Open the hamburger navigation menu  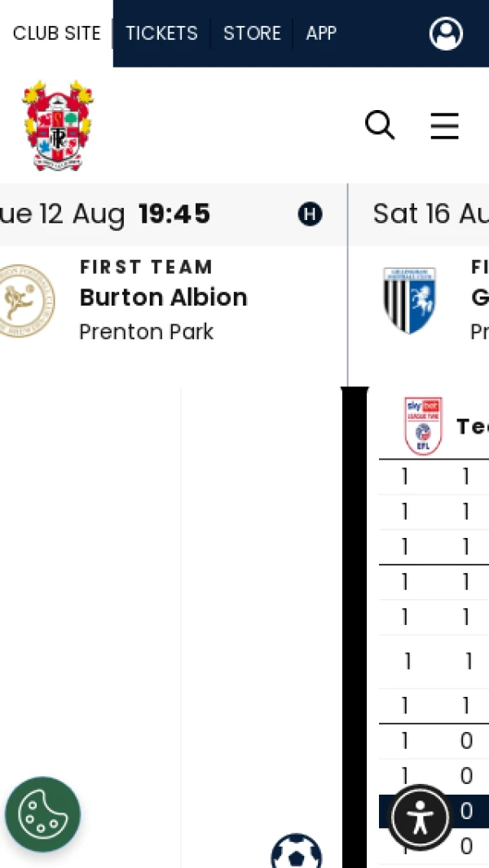(x=445, y=126)
